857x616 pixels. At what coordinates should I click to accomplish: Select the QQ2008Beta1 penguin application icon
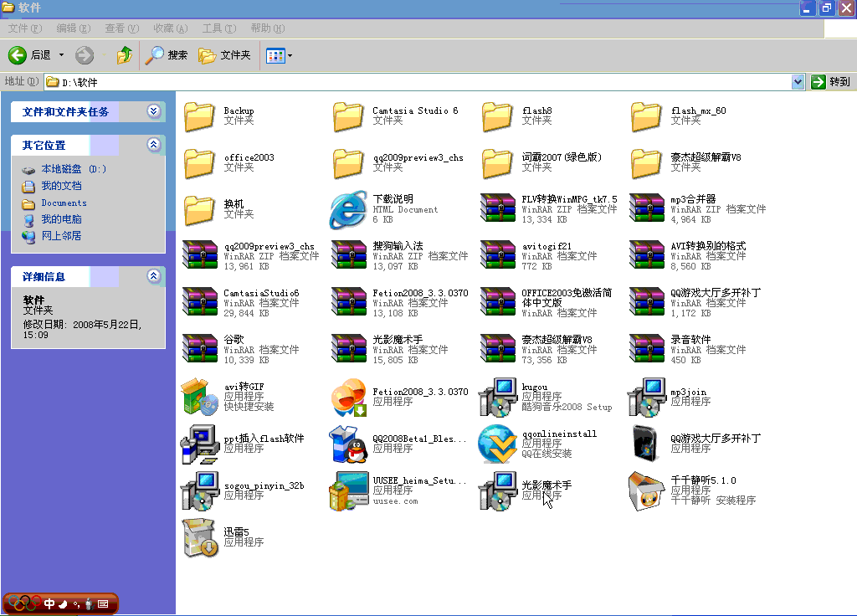point(348,444)
